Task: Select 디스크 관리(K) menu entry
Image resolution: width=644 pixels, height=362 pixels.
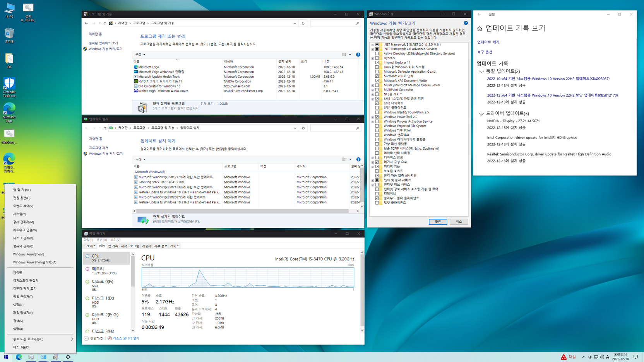Action: [x=40, y=238]
